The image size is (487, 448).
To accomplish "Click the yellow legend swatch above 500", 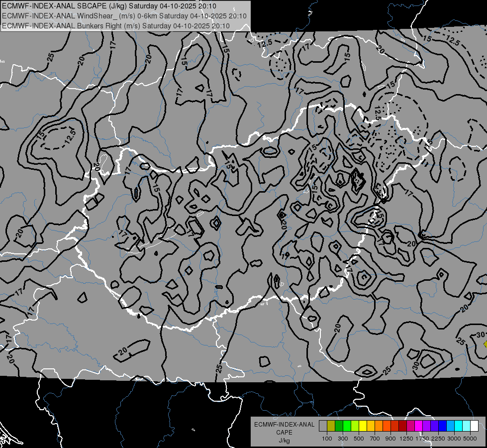I will [363, 426].
